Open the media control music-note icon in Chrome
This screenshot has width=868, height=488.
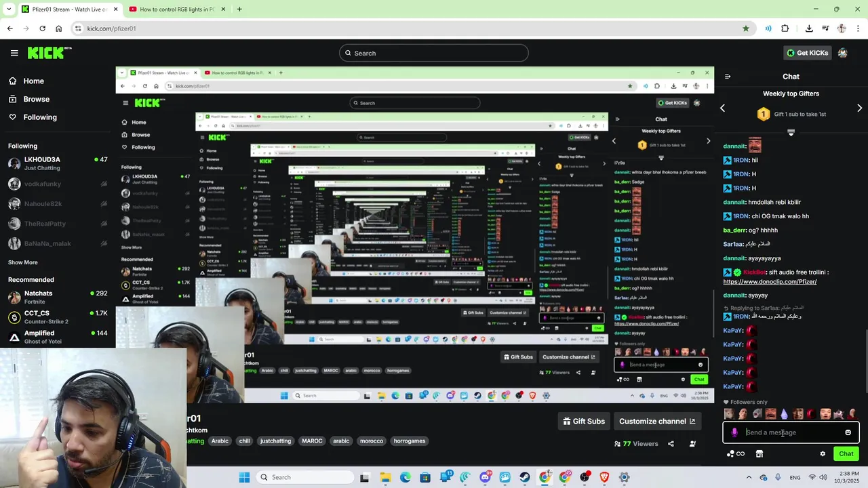pyautogui.click(x=825, y=28)
